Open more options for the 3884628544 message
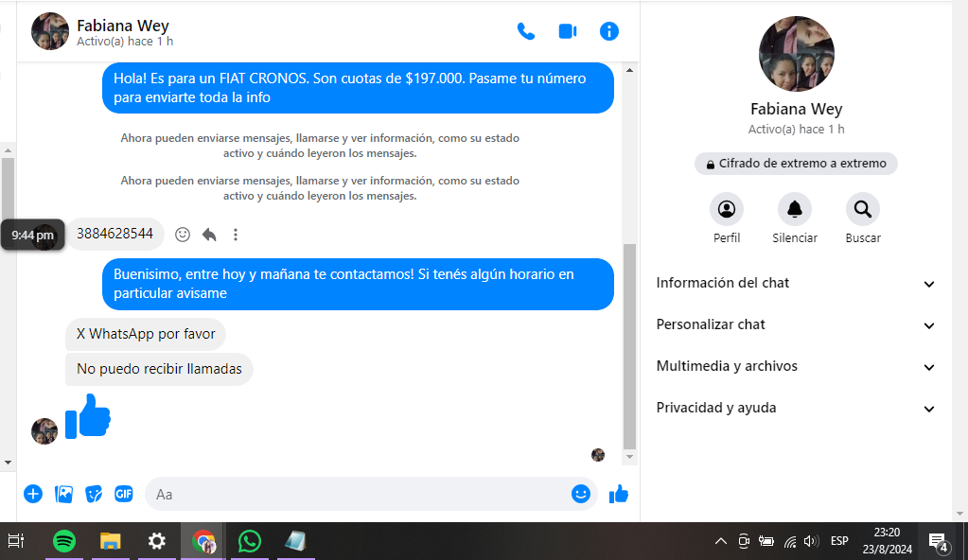Image resolution: width=968 pixels, height=560 pixels. click(x=236, y=235)
